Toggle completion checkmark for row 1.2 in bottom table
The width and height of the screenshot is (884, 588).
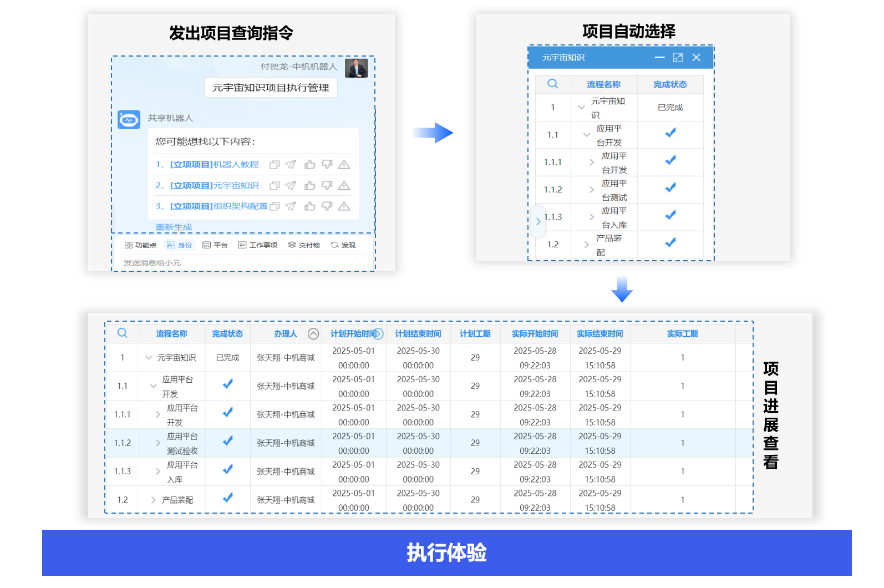[x=227, y=499]
